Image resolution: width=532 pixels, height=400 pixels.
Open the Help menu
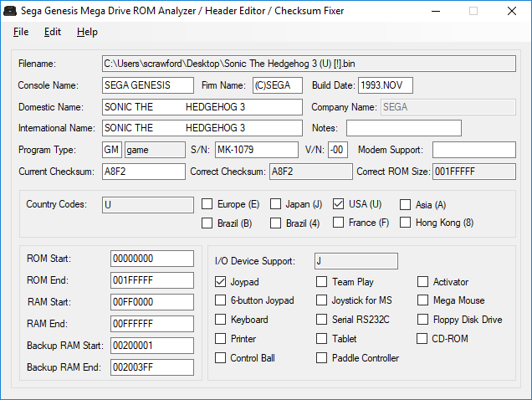coord(87,32)
